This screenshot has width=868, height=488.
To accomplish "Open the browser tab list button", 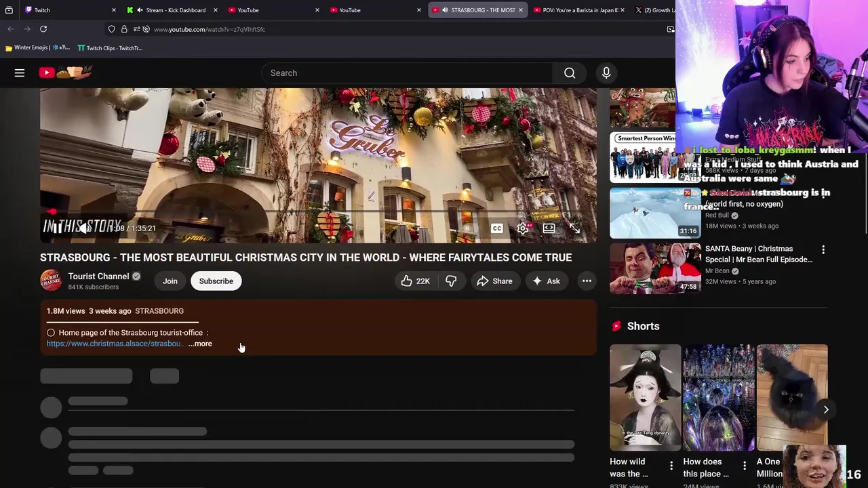I will (9, 10).
